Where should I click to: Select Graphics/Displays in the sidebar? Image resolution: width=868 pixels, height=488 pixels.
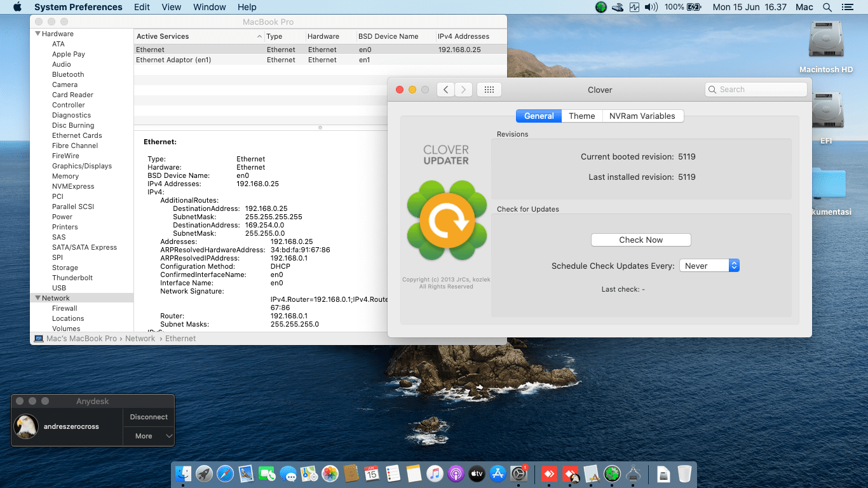click(82, 166)
